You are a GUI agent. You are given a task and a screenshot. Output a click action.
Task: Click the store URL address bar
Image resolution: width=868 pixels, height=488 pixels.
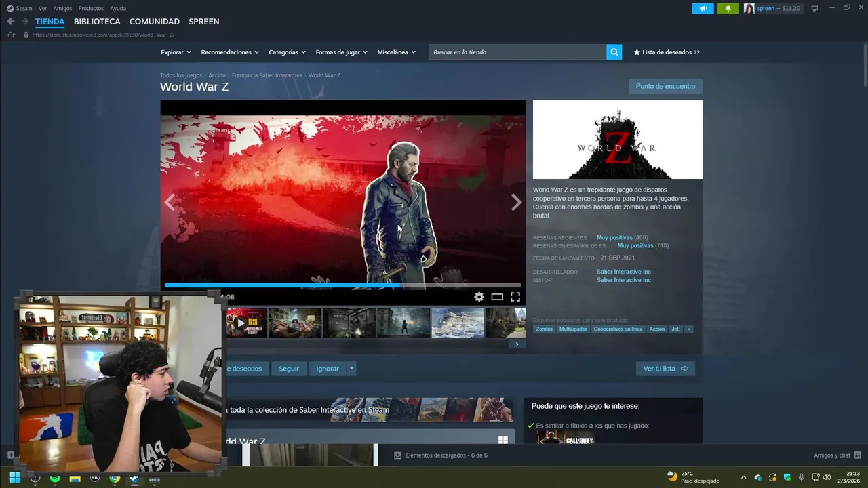coord(103,35)
